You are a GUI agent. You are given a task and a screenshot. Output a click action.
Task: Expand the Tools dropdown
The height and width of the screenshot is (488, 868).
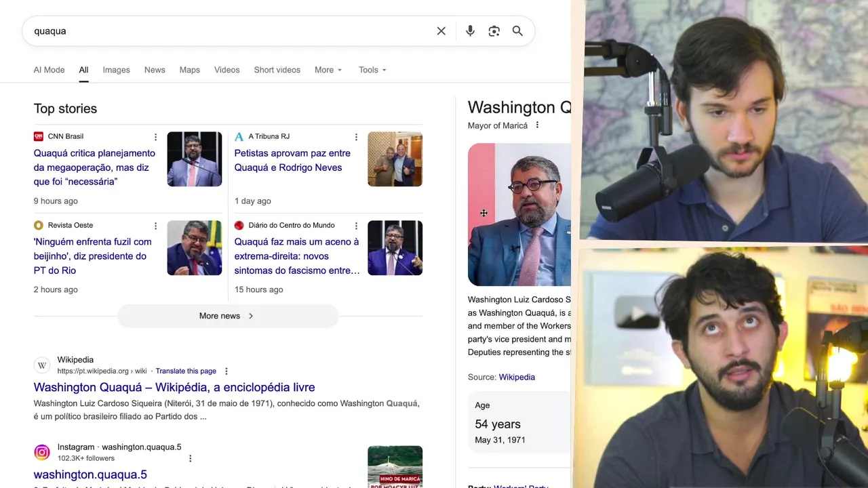pos(372,70)
